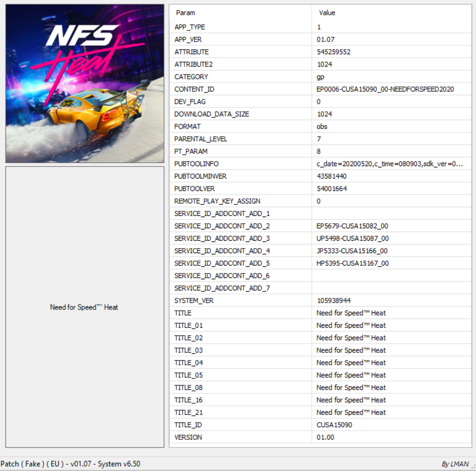Select the CATEGORY parameter row
Viewport: 476px width, 471px height.
[x=191, y=77]
